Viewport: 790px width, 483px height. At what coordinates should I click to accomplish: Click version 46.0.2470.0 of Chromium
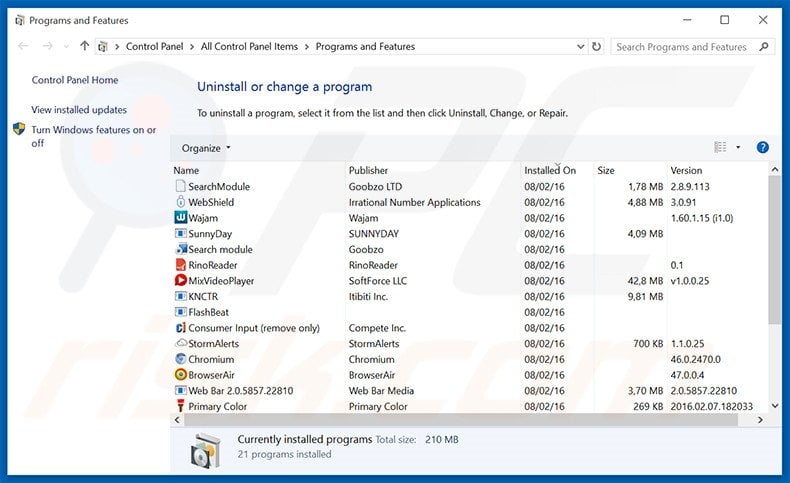coord(695,359)
